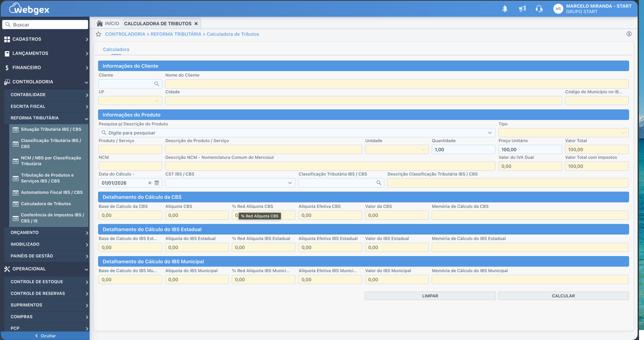Image resolution: width=644 pixels, height=340 pixels.
Task: Open the Data do Cálculo calendar icon
Action: pos(157,183)
